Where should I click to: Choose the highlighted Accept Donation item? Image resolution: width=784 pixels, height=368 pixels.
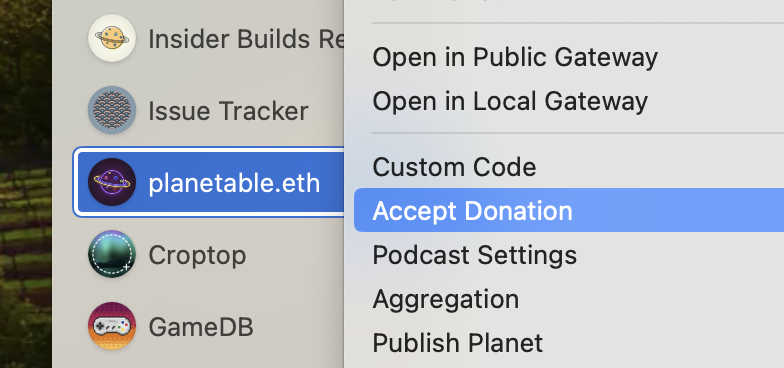point(569,210)
